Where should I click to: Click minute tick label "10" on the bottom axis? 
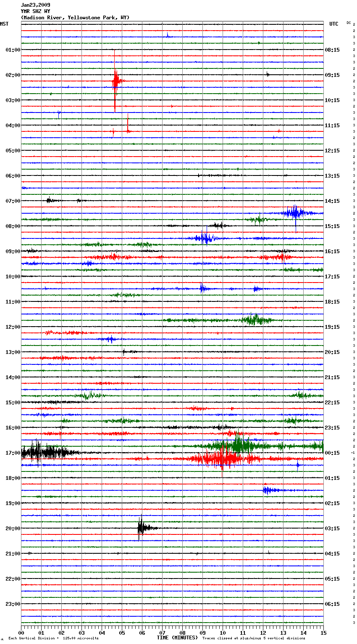(223, 633)
